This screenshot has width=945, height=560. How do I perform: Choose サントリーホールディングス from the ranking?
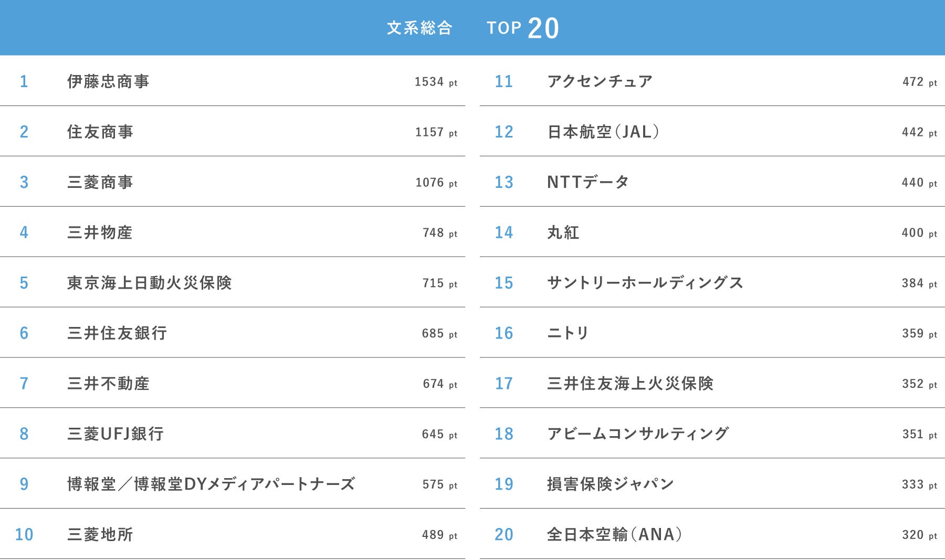[645, 283]
